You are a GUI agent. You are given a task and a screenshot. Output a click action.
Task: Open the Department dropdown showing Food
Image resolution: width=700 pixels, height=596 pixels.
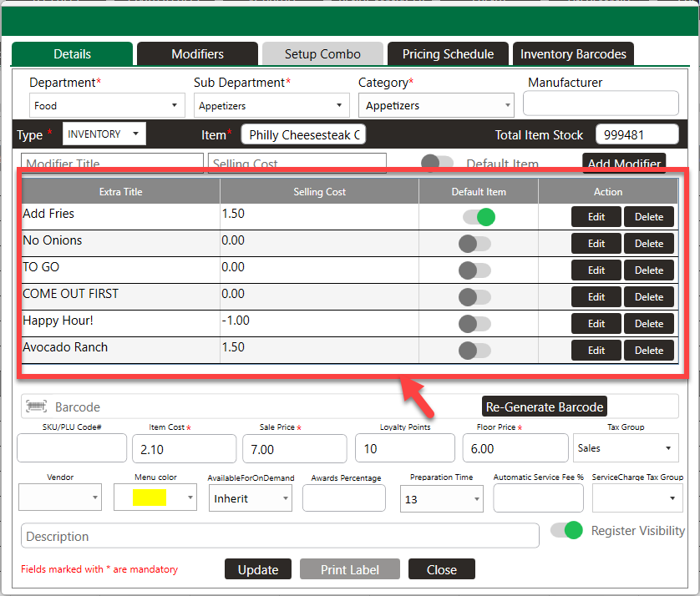(107, 106)
